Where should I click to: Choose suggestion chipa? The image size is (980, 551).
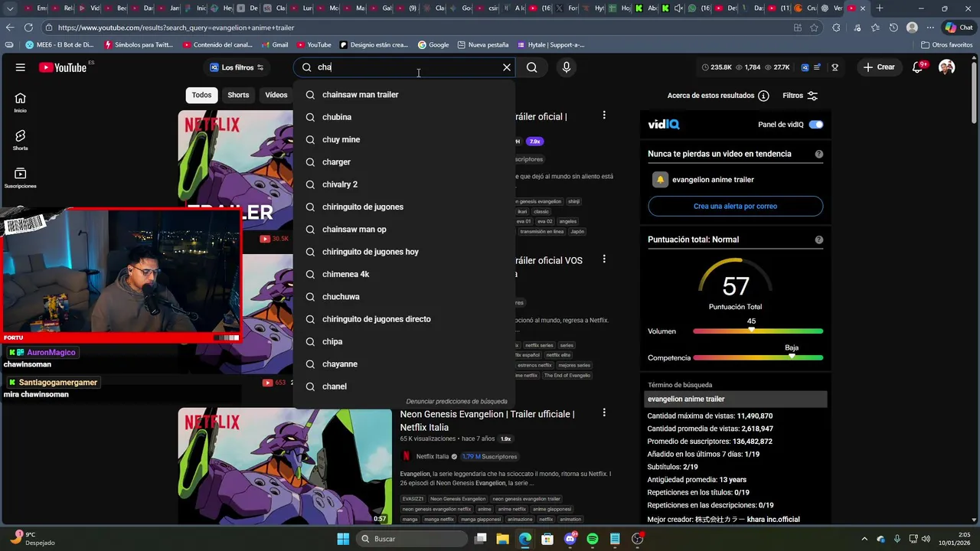pyautogui.click(x=404, y=341)
